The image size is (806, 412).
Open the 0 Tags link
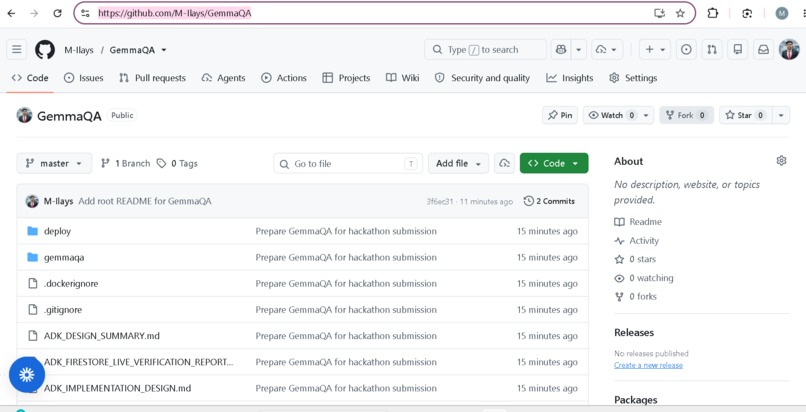pyautogui.click(x=177, y=163)
